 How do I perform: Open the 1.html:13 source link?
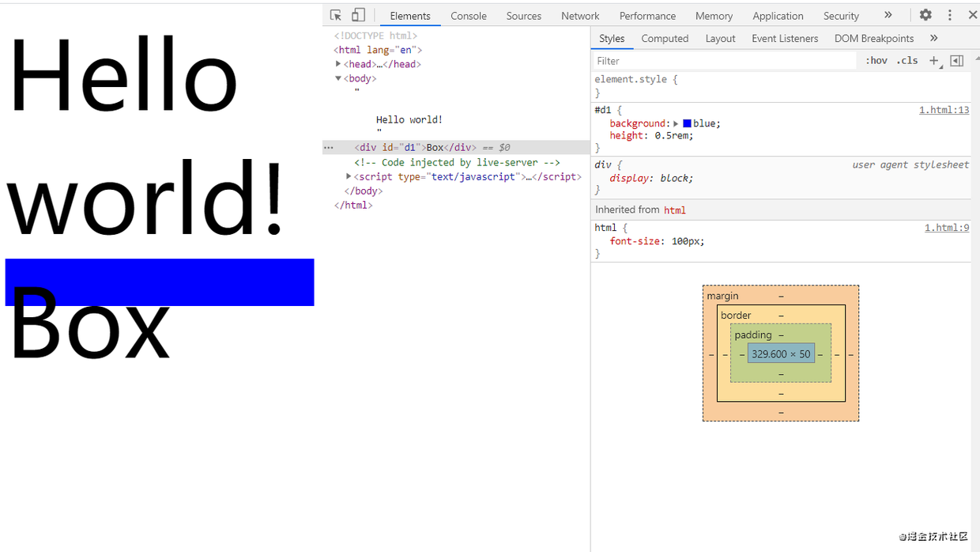[944, 110]
